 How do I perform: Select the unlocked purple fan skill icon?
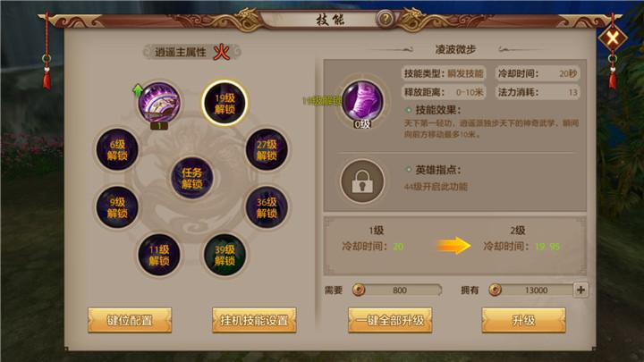(x=159, y=102)
